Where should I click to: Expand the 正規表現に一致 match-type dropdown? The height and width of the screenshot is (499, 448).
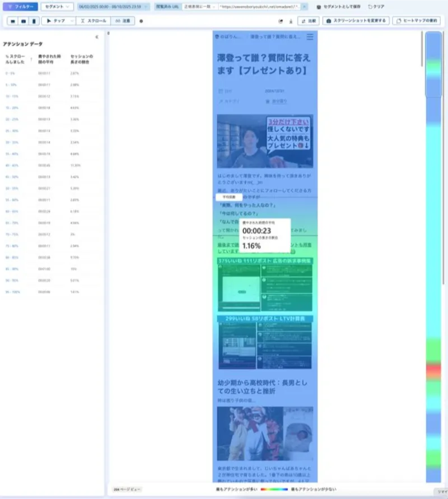(200, 7)
